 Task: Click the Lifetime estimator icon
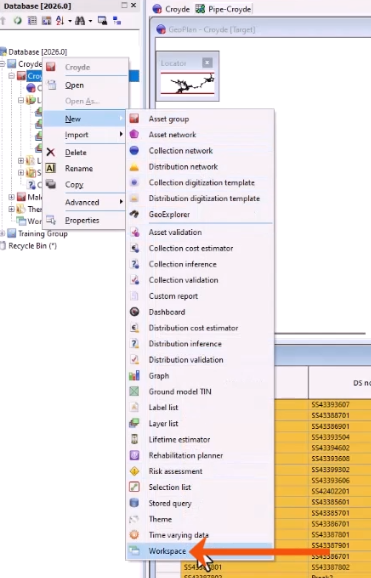point(134,439)
